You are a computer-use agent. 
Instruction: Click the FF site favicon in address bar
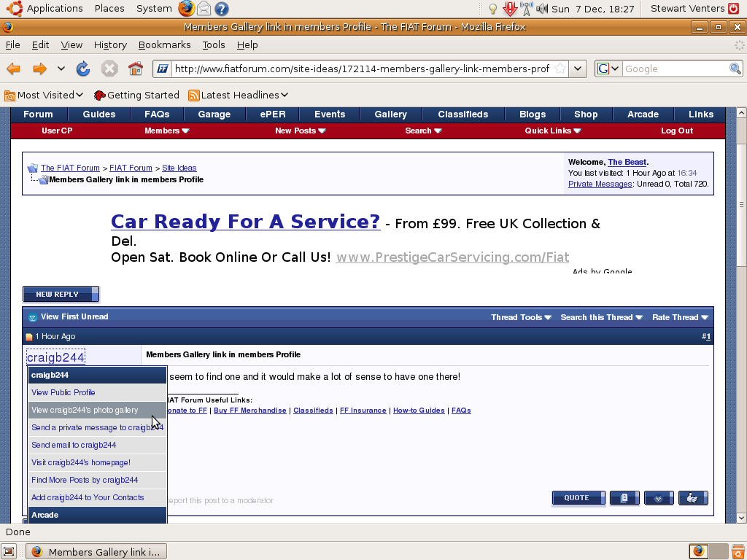[163, 69]
